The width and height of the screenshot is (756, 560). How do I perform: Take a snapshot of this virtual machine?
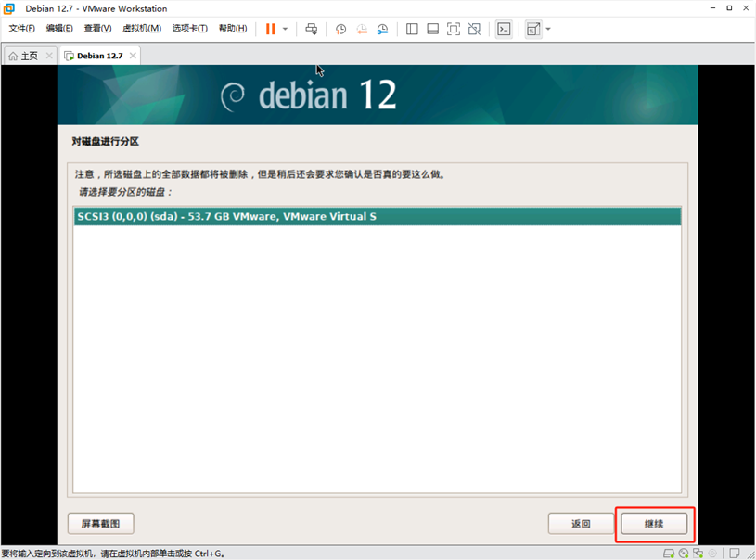(x=340, y=29)
